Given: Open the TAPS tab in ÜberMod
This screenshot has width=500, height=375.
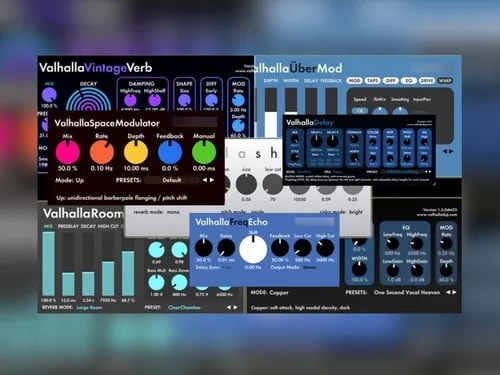Looking at the screenshot, I should coord(372,81).
